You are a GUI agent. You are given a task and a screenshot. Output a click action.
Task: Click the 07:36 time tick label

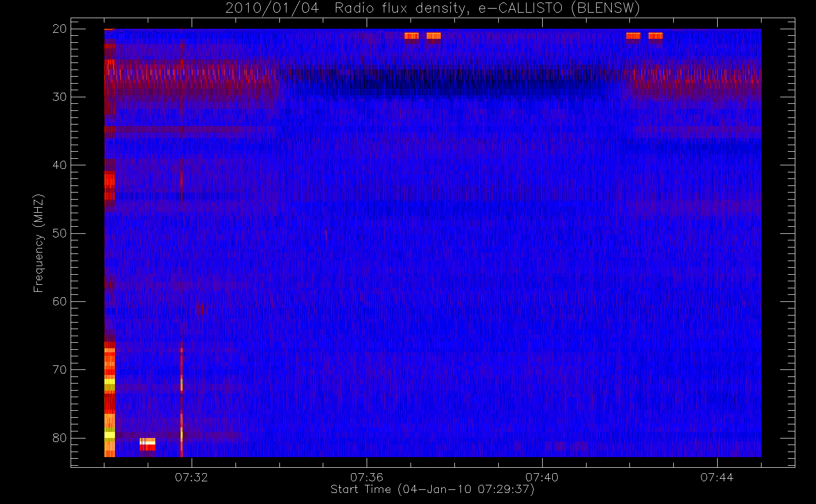pyautogui.click(x=367, y=477)
